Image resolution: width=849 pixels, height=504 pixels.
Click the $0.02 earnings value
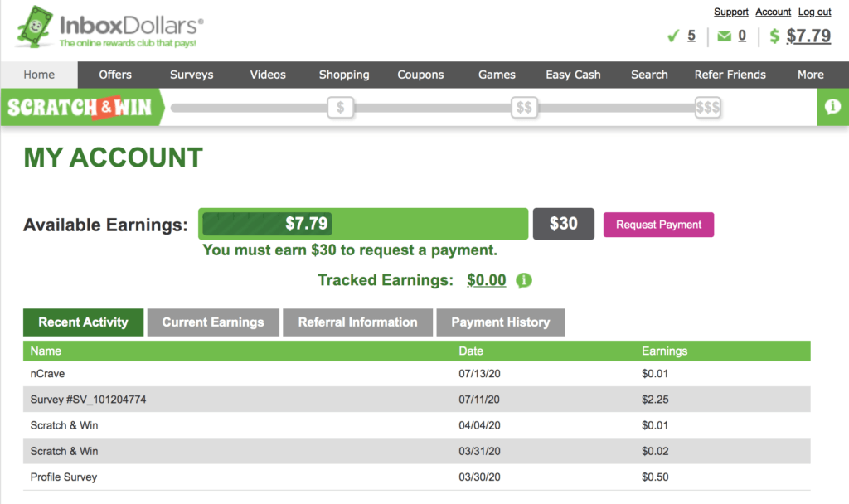pos(655,451)
